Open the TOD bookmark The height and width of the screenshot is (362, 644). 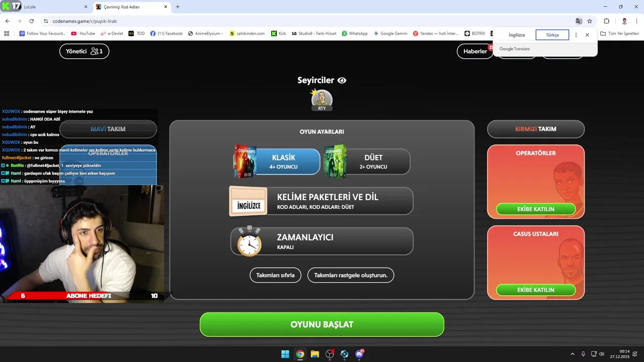tap(136, 33)
